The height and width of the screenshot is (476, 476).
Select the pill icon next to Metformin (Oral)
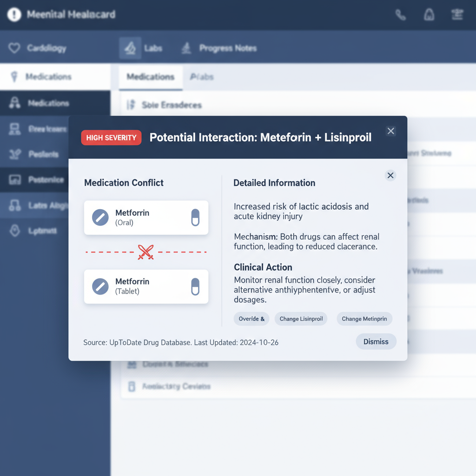[x=196, y=218]
